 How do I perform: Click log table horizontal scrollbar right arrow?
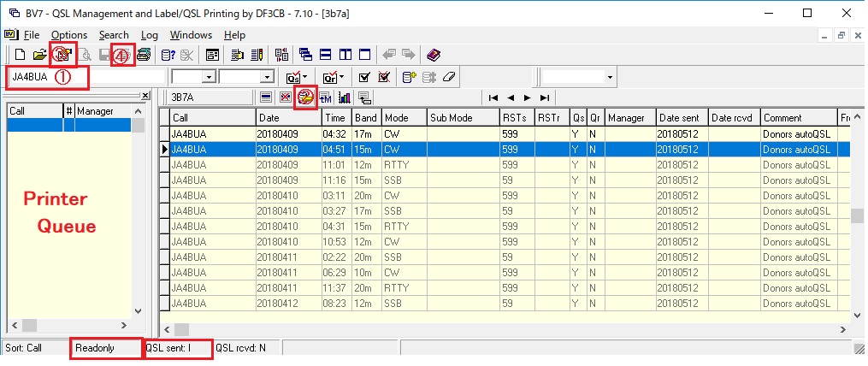(x=843, y=329)
